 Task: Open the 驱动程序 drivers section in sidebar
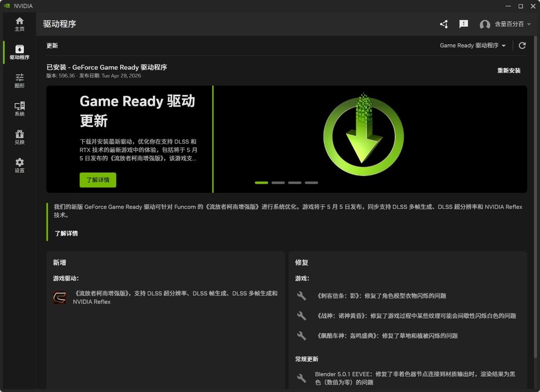click(x=19, y=53)
